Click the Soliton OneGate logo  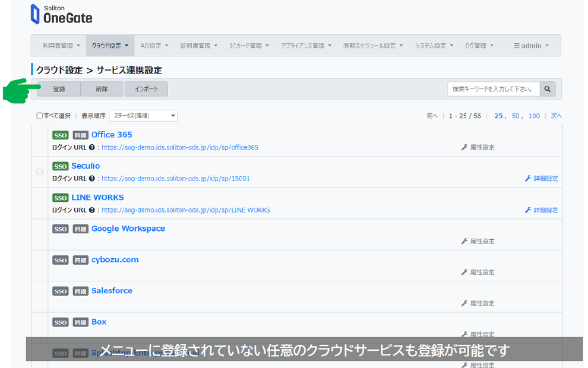pos(62,15)
